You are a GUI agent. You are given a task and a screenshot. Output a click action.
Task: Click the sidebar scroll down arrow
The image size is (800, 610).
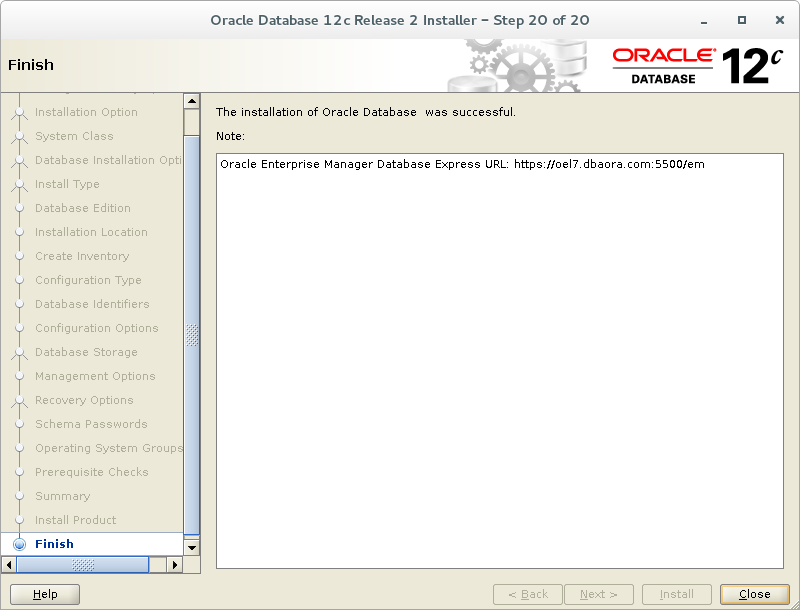coord(191,548)
